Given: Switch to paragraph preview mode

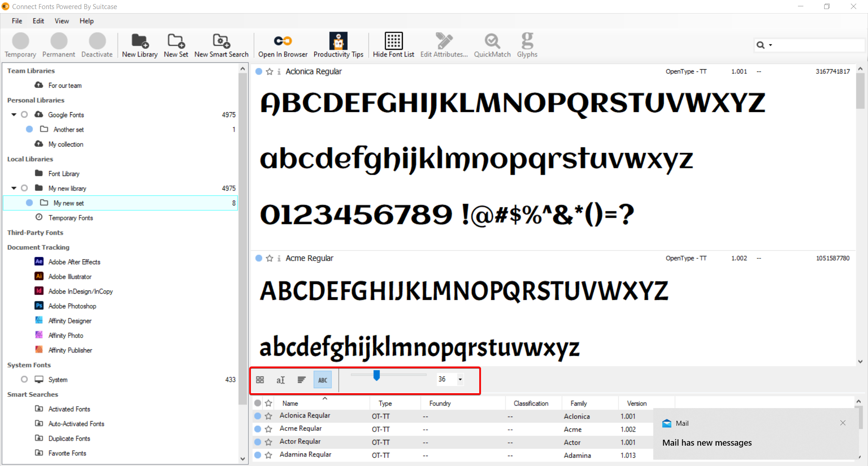Looking at the screenshot, I should (302, 380).
